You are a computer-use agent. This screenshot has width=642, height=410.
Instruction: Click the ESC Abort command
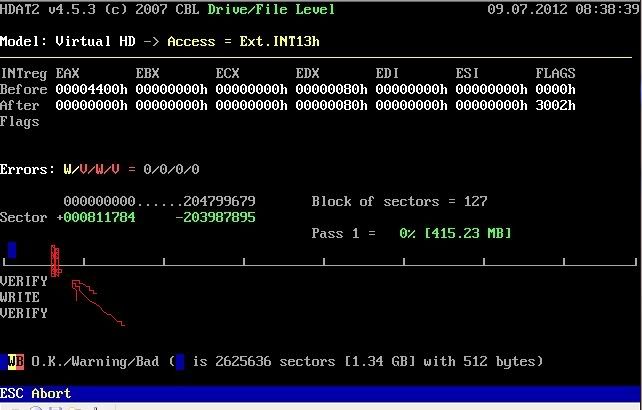pyautogui.click(x=35, y=394)
